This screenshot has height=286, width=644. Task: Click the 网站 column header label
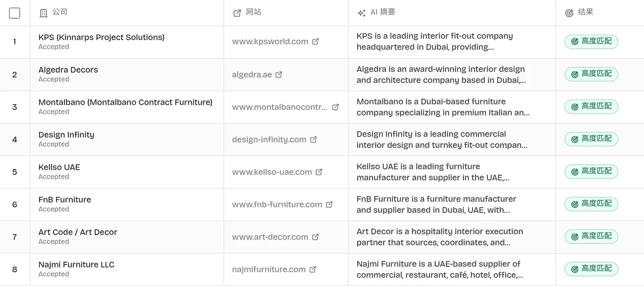pos(254,12)
